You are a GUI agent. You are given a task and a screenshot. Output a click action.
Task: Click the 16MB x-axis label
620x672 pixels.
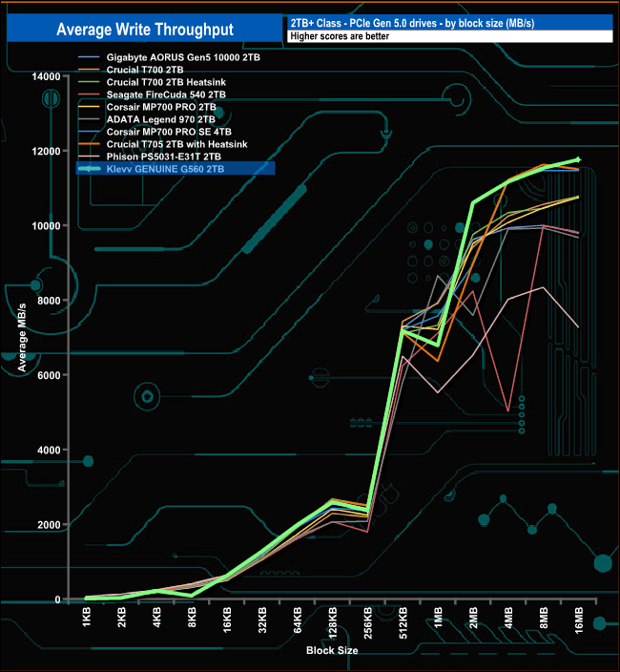pyautogui.click(x=578, y=620)
